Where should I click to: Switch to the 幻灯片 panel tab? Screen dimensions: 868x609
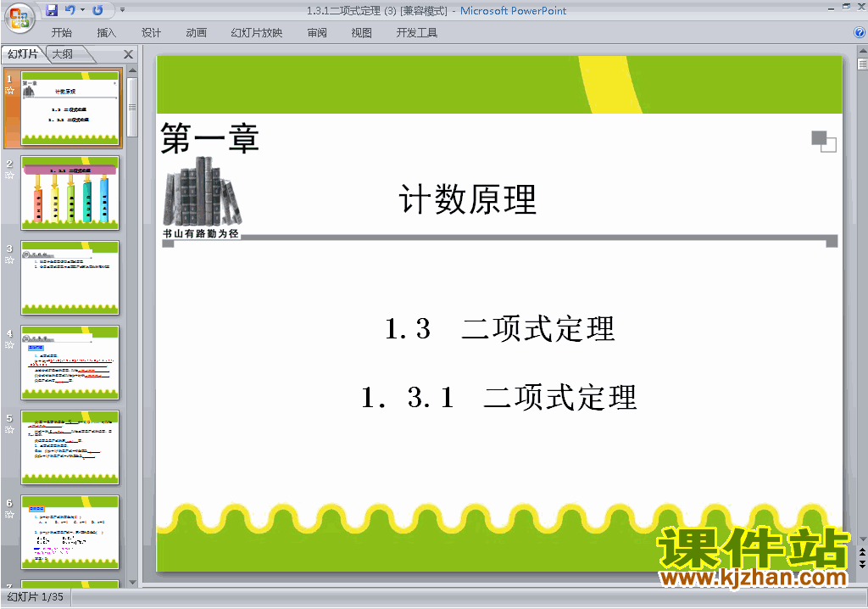(23, 53)
